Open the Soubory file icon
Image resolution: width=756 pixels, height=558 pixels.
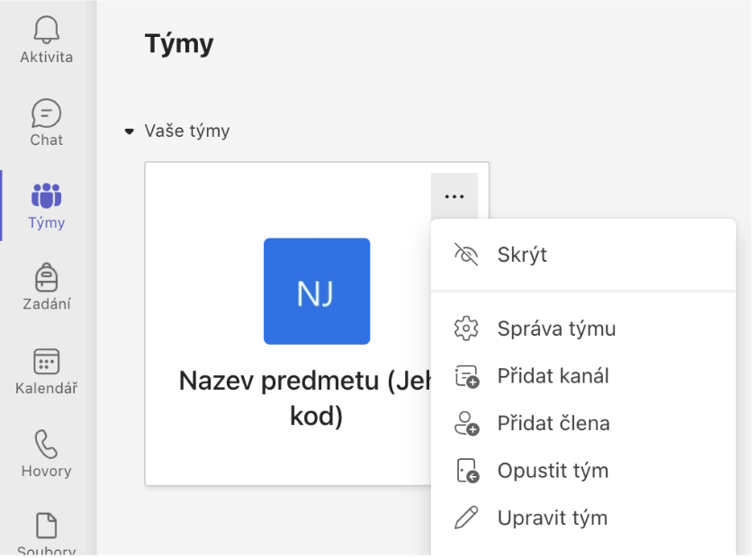point(46,526)
